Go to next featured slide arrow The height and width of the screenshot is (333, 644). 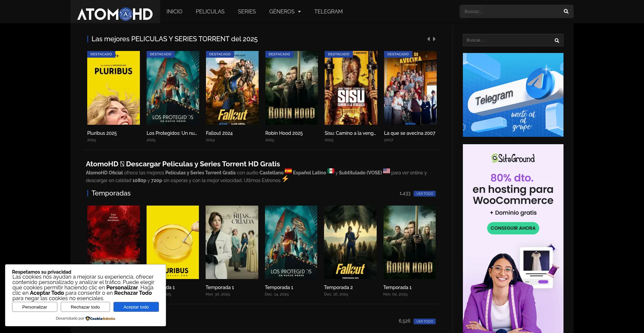click(434, 39)
